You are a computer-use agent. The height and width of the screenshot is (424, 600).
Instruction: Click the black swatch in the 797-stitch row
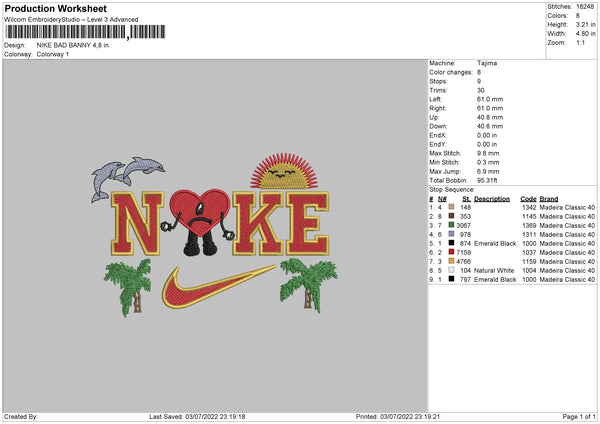(451, 279)
